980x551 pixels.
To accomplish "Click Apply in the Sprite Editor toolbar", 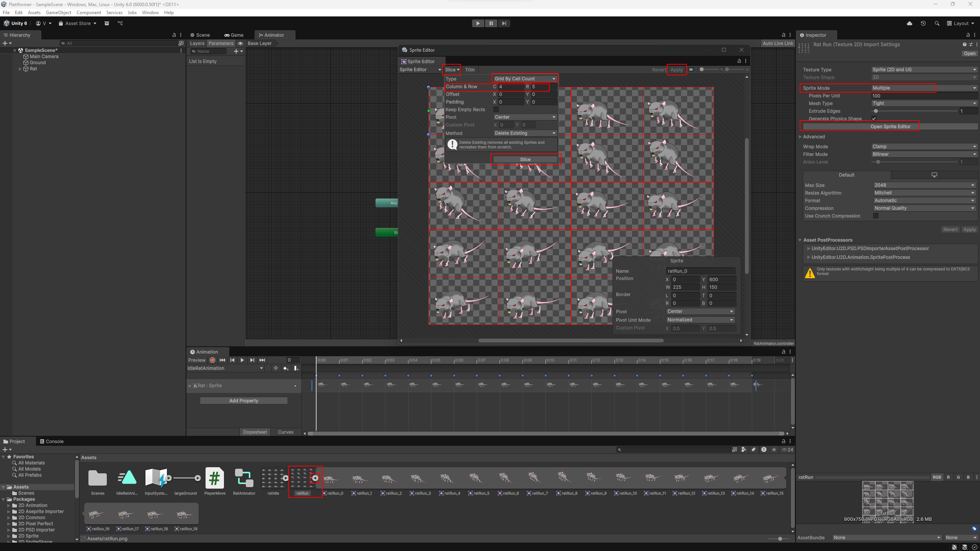I will [676, 70].
